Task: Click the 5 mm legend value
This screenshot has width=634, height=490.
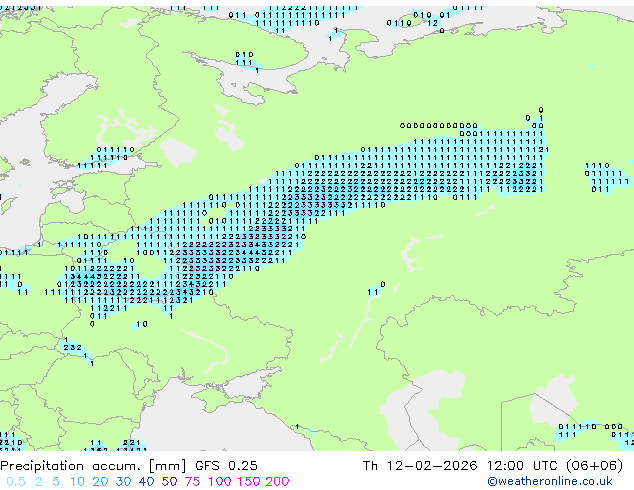Action: tap(56, 482)
